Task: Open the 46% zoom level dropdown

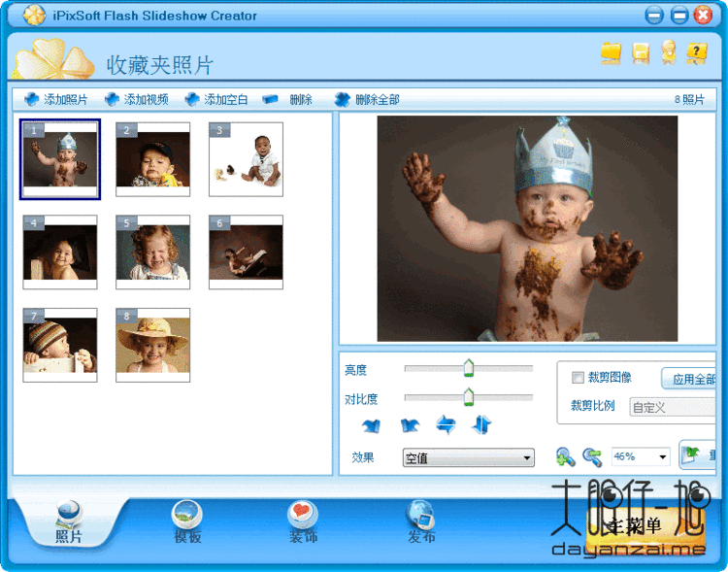Action: pyautogui.click(x=641, y=456)
